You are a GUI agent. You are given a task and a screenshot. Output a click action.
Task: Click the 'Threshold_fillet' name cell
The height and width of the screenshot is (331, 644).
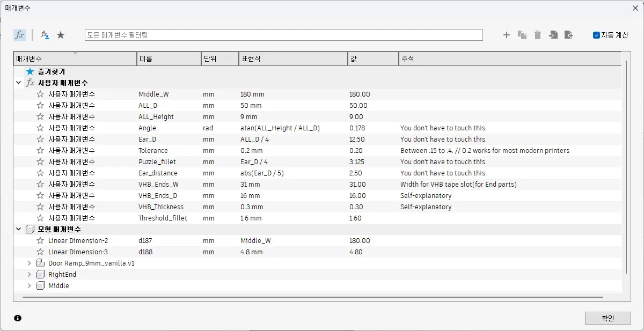click(163, 218)
